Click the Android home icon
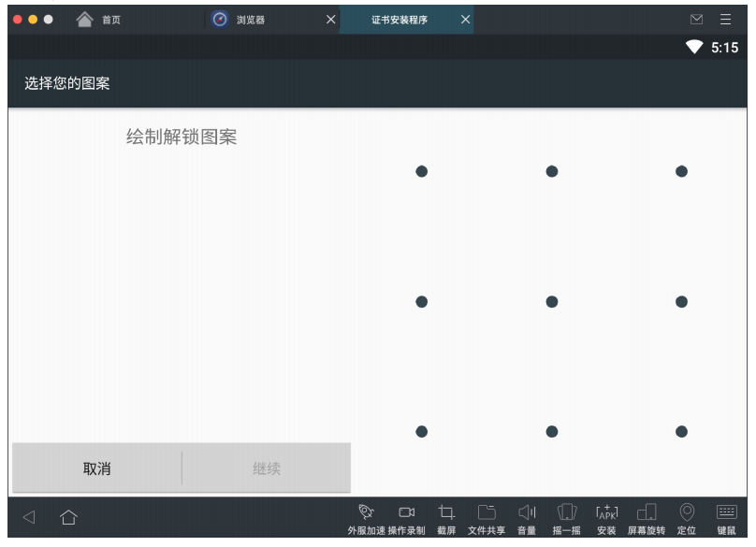Image resolution: width=756 pixels, height=547 pixels. pos(68,517)
